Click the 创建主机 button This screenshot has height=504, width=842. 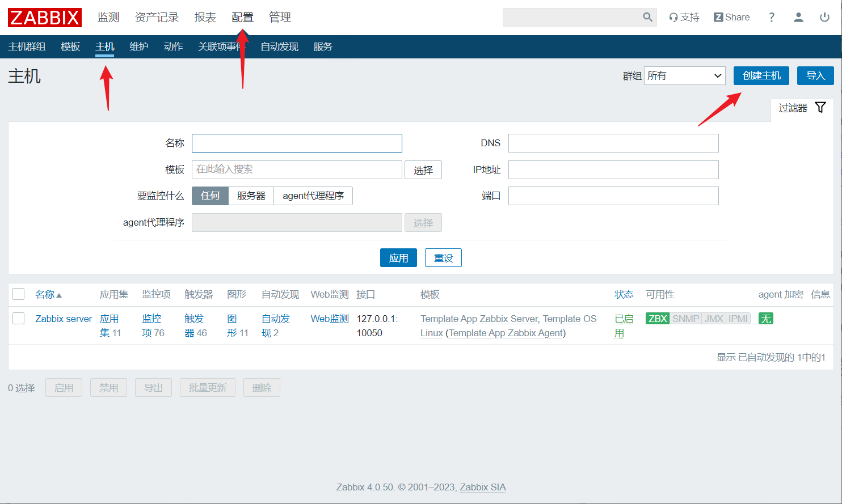click(761, 75)
